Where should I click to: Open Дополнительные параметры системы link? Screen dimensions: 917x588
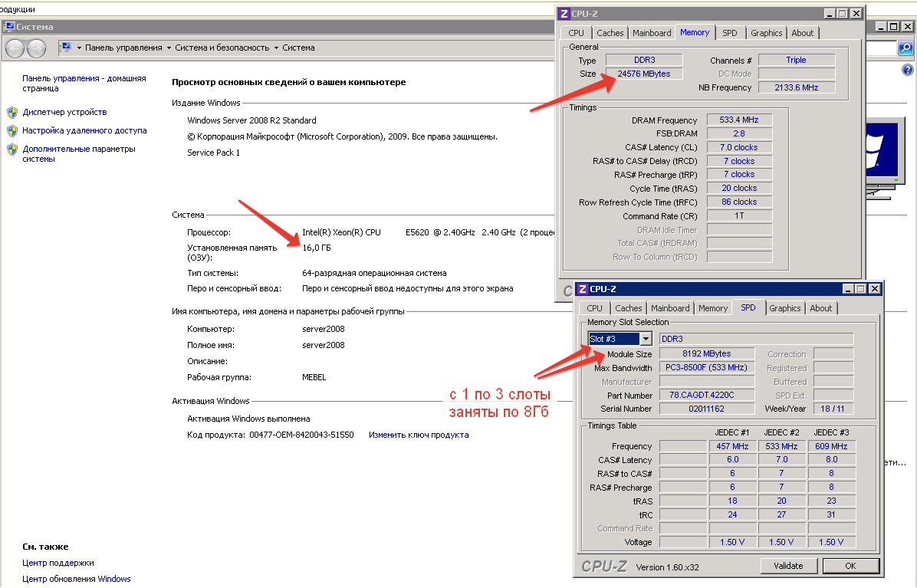click(x=79, y=154)
